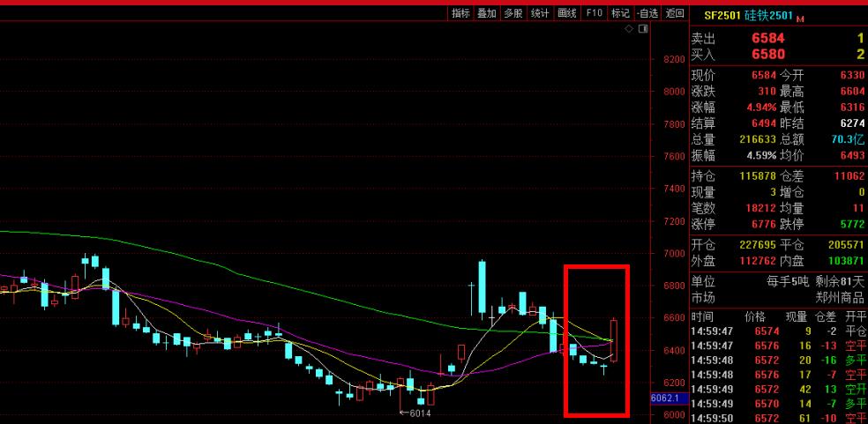868x424 pixels.
Task: Click the 时间 column header in tick list
Action: (703, 315)
